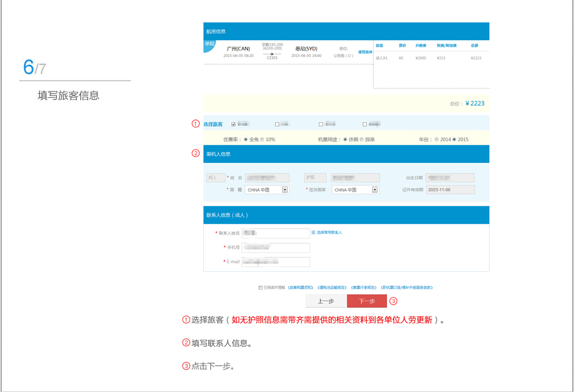Viewport: 574px width, 392px height.
Task: Check the first passenger checkbox in 选择旅客 row
Action: (233, 123)
